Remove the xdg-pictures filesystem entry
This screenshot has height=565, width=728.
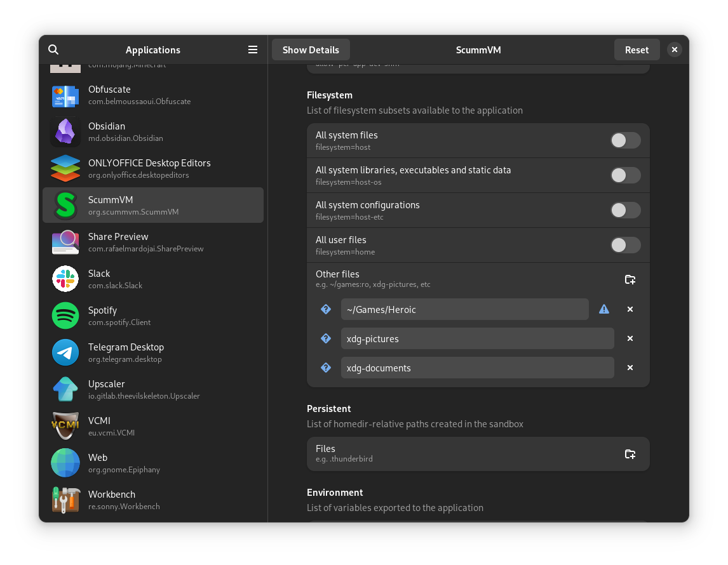tap(630, 338)
